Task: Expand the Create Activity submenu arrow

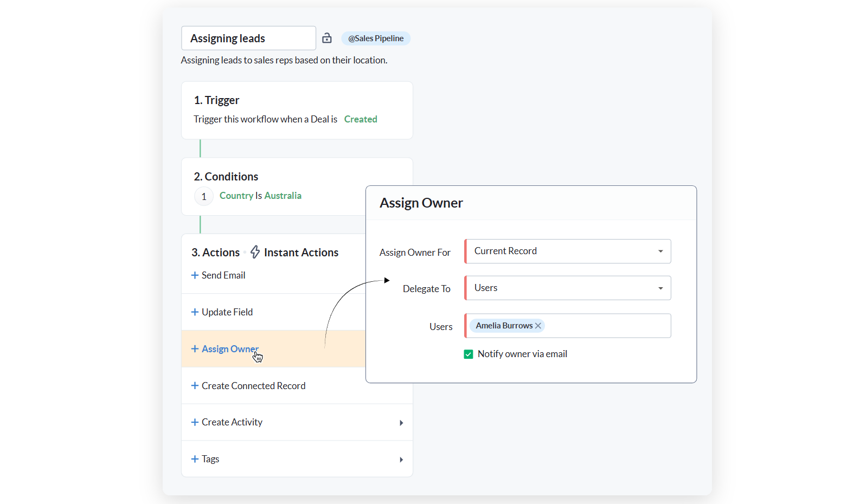Action: pyautogui.click(x=401, y=423)
